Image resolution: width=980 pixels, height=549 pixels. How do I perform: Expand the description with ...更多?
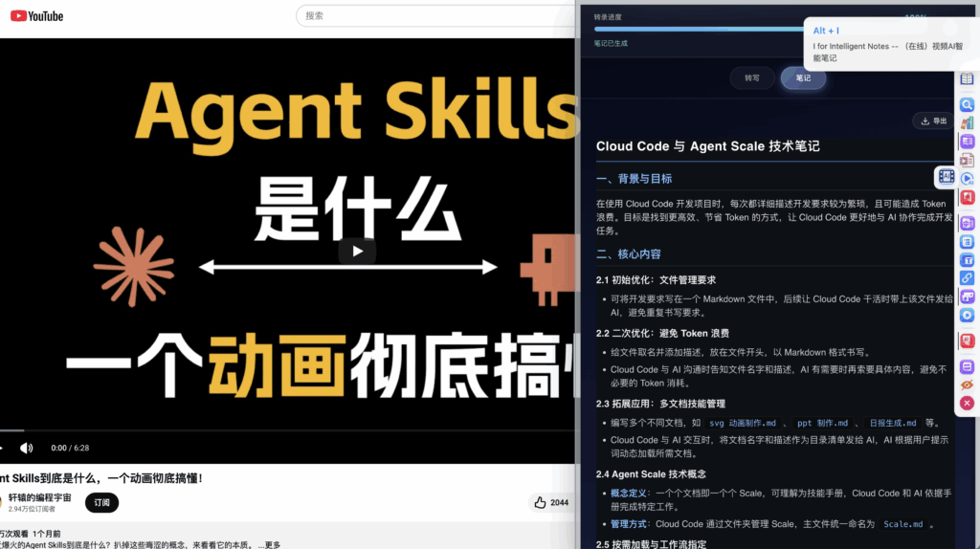[x=270, y=544]
